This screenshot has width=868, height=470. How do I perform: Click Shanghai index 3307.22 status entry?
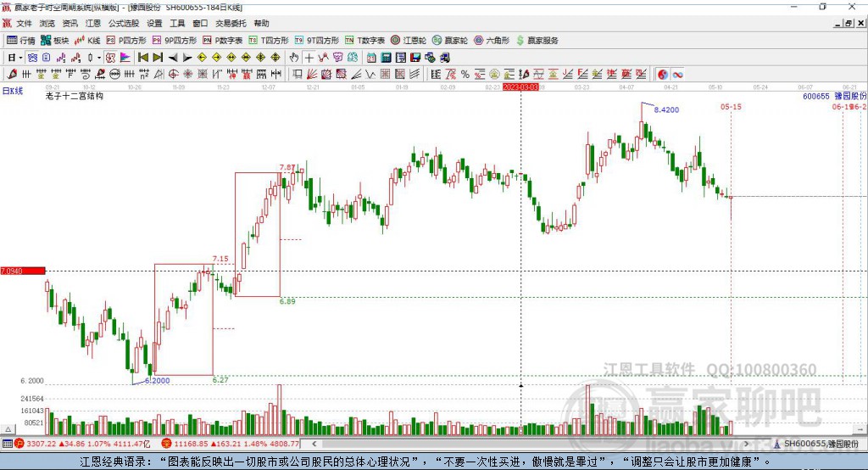coord(82,444)
